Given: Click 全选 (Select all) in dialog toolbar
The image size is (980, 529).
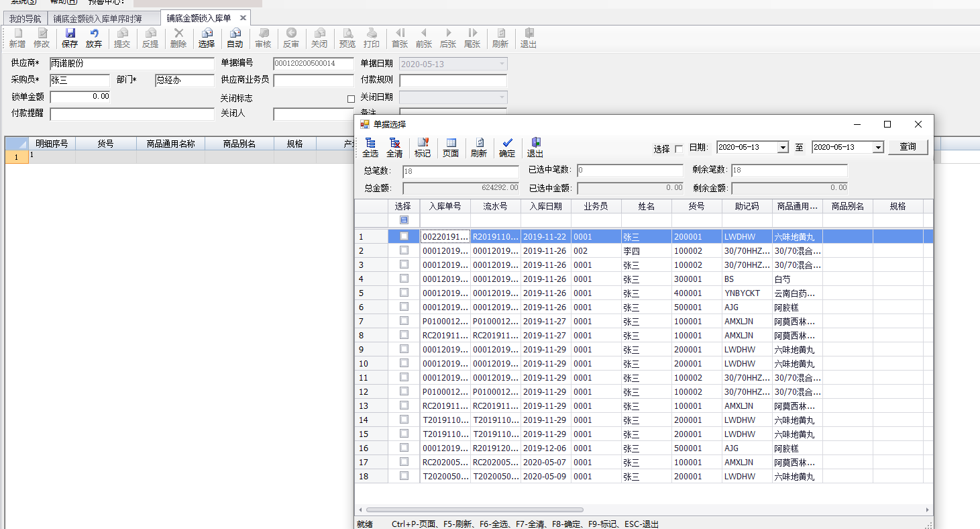Looking at the screenshot, I should coord(370,148).
